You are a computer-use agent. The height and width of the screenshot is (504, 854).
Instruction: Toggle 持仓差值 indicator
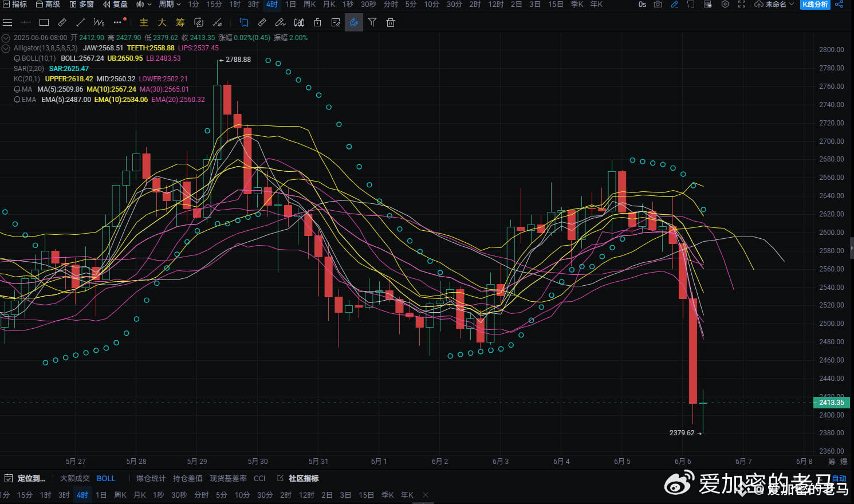tap(187, 478)
